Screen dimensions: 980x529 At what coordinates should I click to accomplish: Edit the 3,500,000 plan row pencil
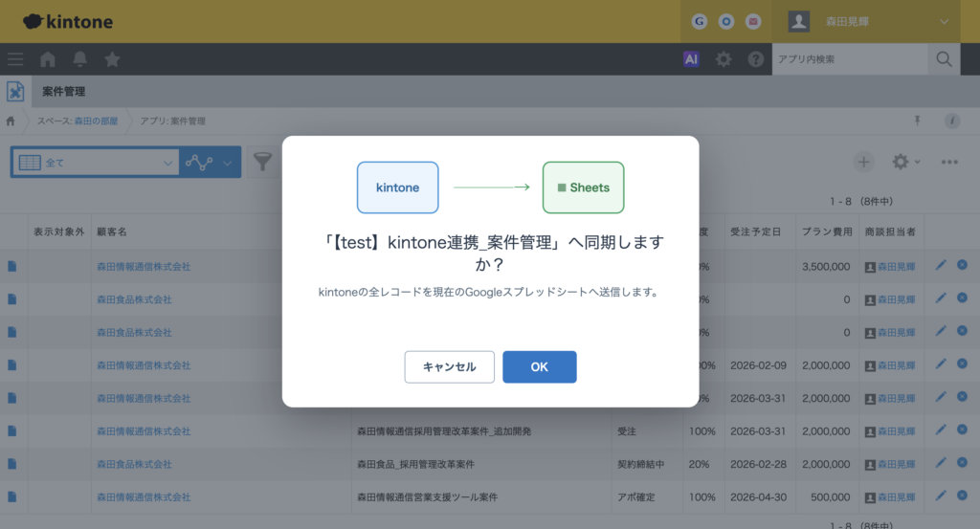(x=941, y=265)
